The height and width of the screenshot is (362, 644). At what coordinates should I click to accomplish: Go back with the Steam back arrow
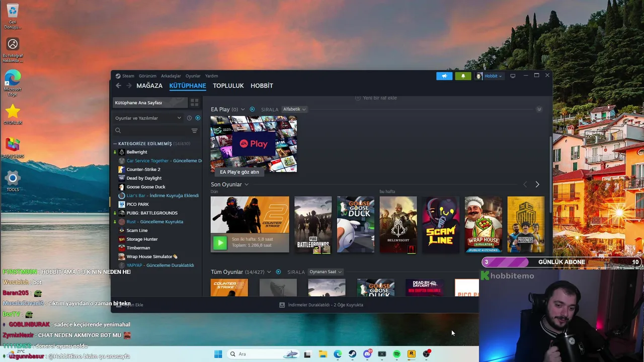(x=119, y=85)
